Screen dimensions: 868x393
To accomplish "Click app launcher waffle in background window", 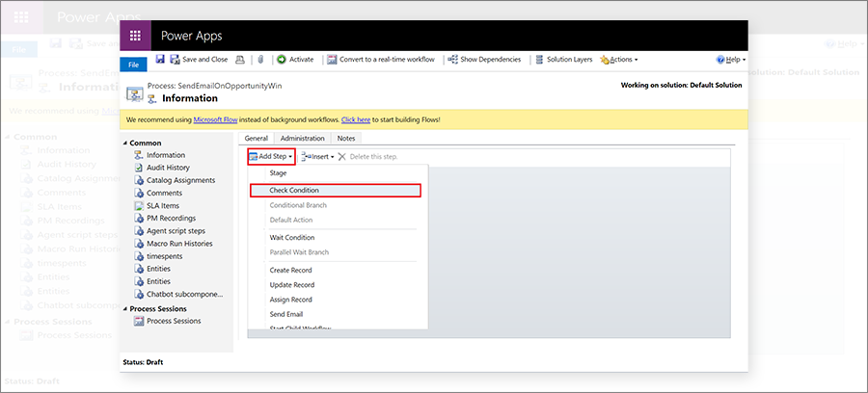I will 21,16.
